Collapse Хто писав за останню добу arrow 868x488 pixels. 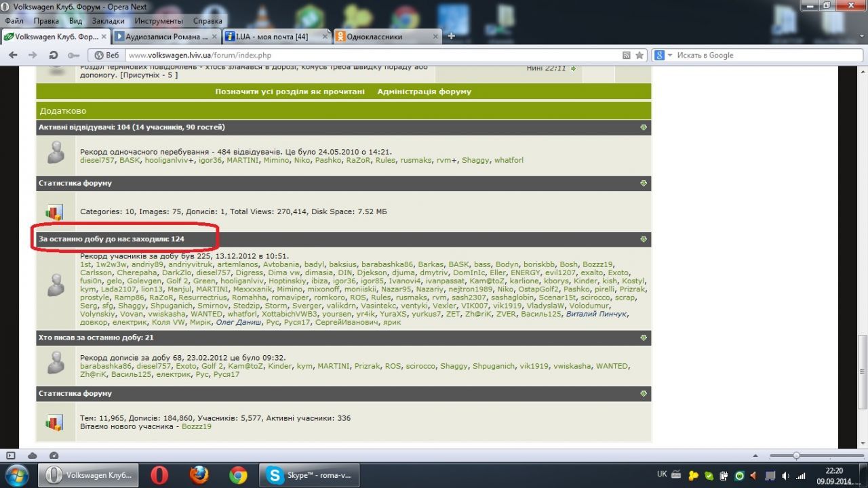644,337
